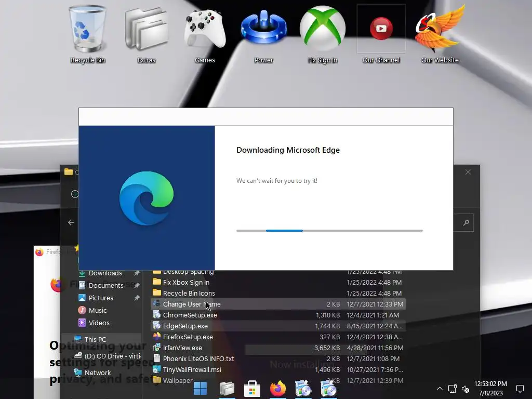Click the 1,310 KB size of ChromeSetup.exe
Screen dimensions: 532x399
(328, 315)
